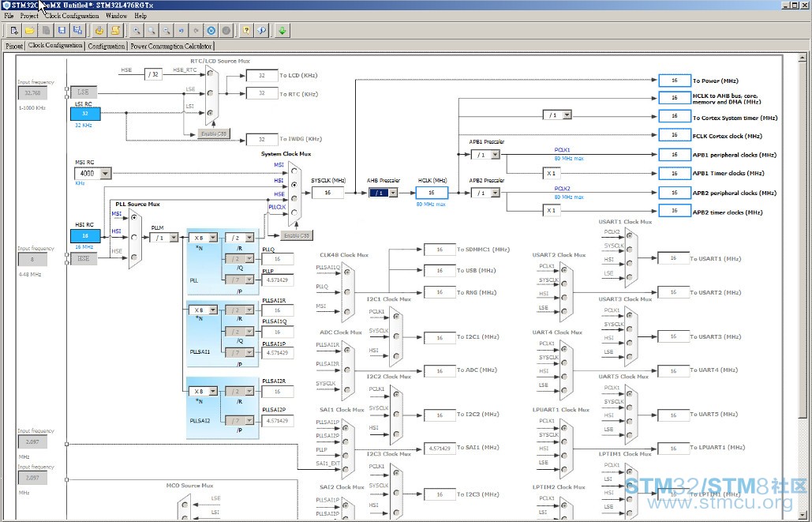Image resolution: width=812 pixels, height=522 pixels.
Task: Select PLLCLK in the System Clock Mux
Action: [x=294, y=212]
